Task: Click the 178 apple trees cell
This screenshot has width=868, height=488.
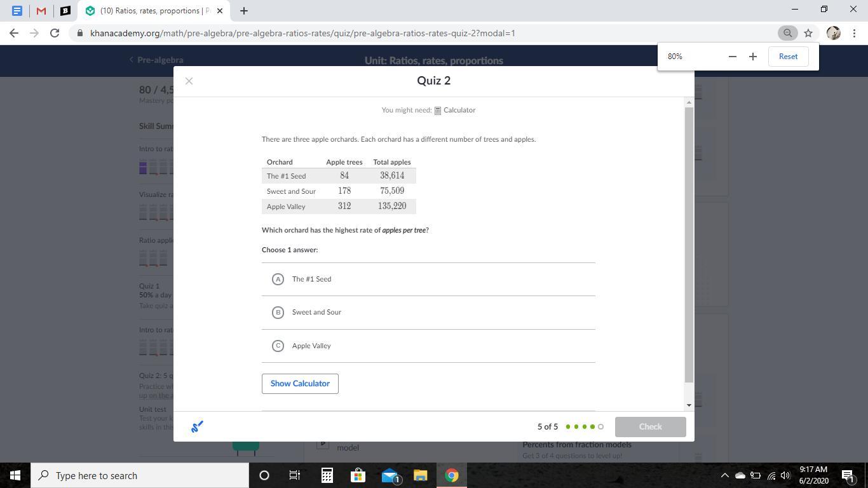Action: tap(344, 191)
